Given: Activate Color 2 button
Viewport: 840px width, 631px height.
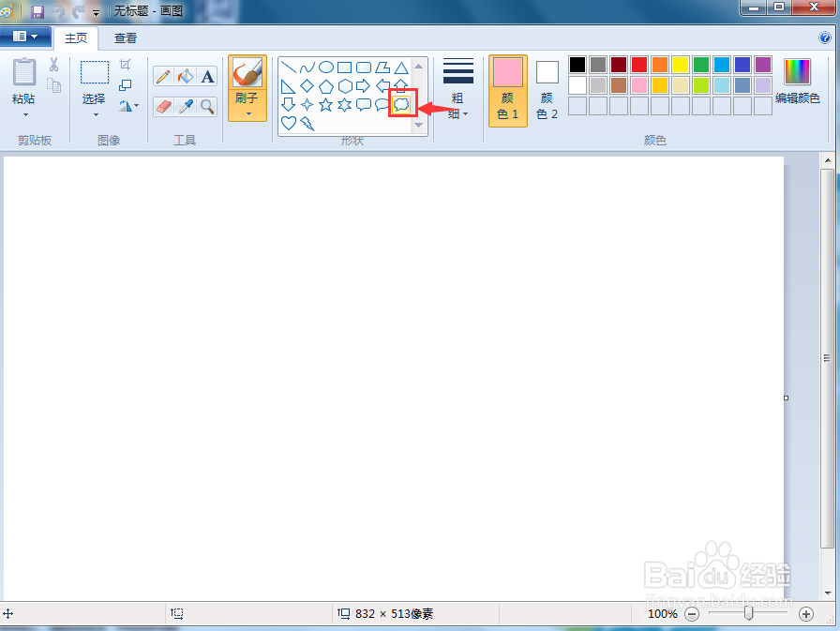Looking at the screenshot, I should 547,90.
